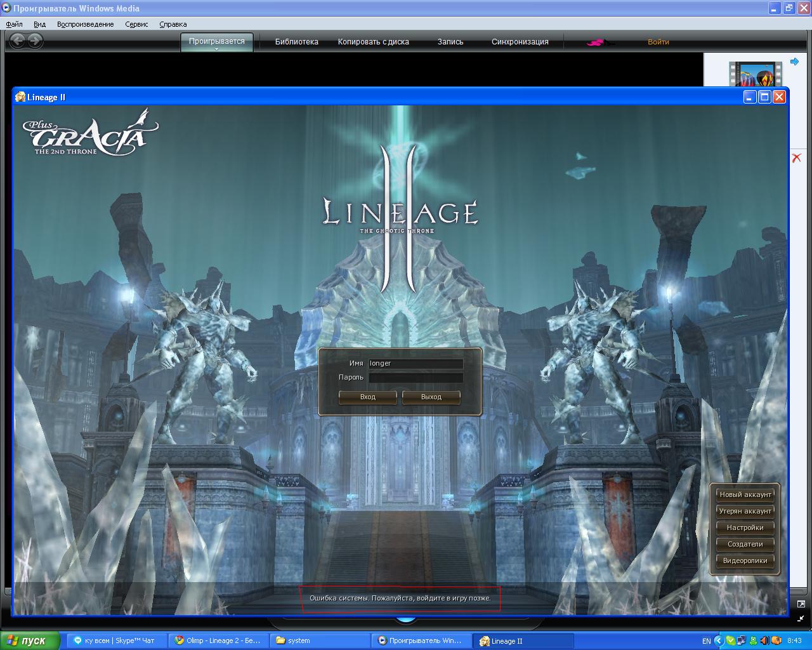The width and height of the screenshot is (812, 650).
Task: Open the Синхронизация tab
Action: pyautogui.click(x=520, y=42)
